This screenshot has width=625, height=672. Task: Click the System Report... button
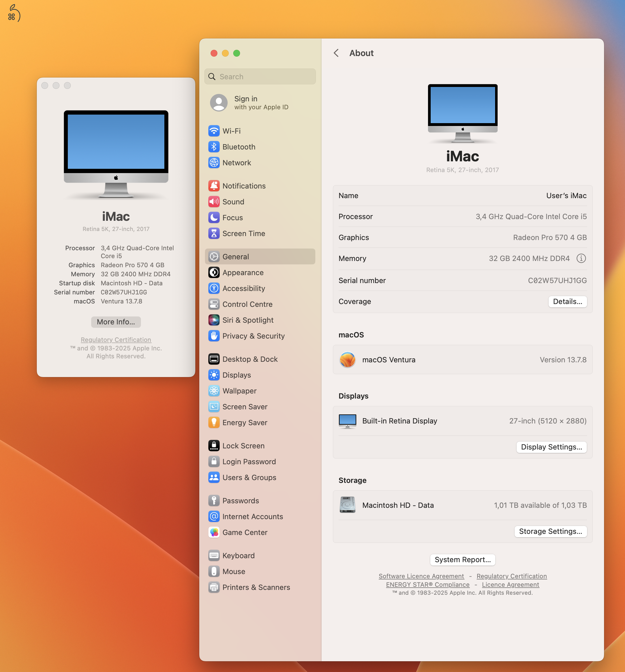pos(463,560)
